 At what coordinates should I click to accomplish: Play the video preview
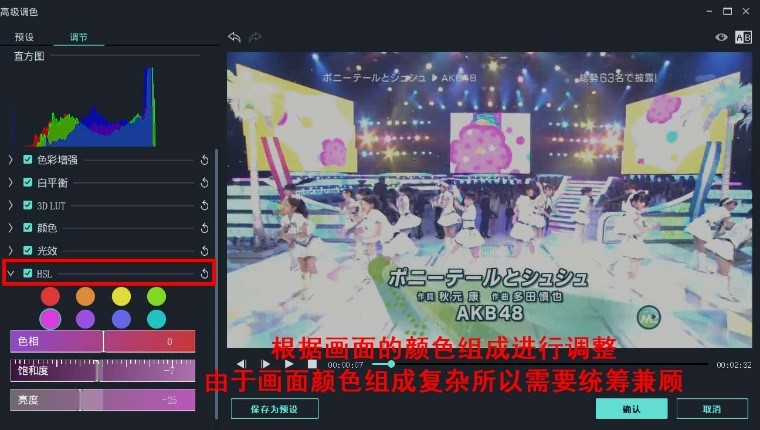tap(289, 364)
